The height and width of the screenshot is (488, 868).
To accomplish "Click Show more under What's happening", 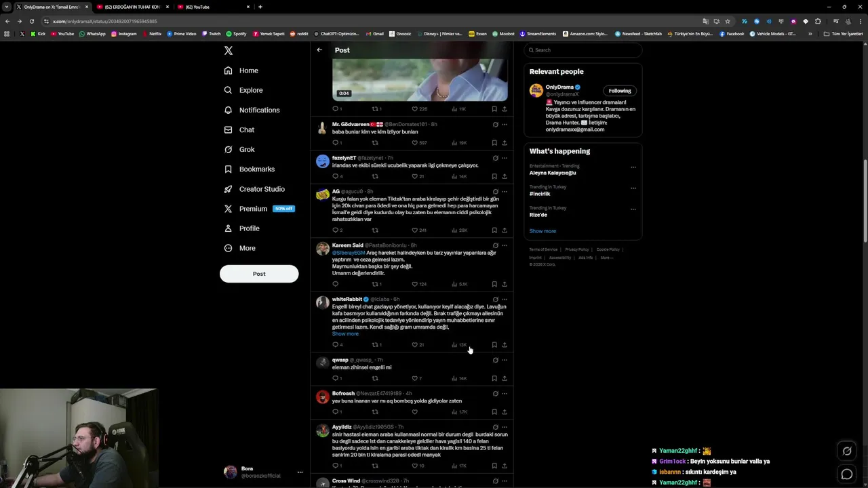I will tap(542, 231).
